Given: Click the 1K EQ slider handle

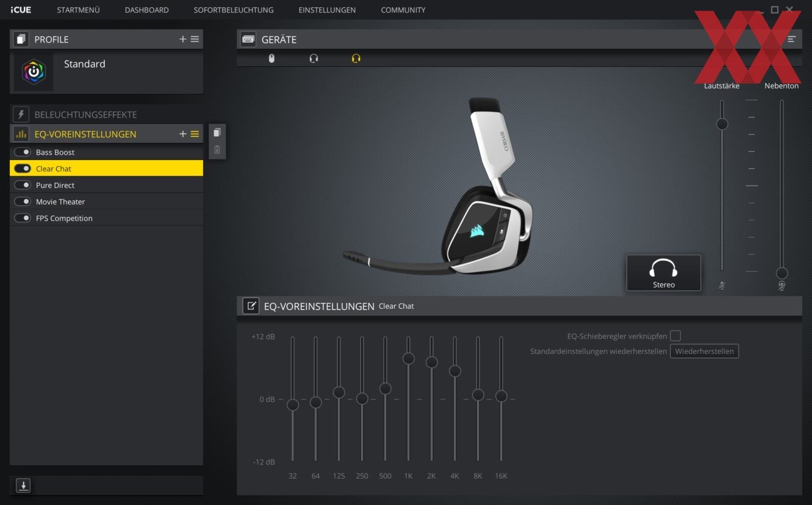Looking at the screenshot, I should (x=408, y=358).
